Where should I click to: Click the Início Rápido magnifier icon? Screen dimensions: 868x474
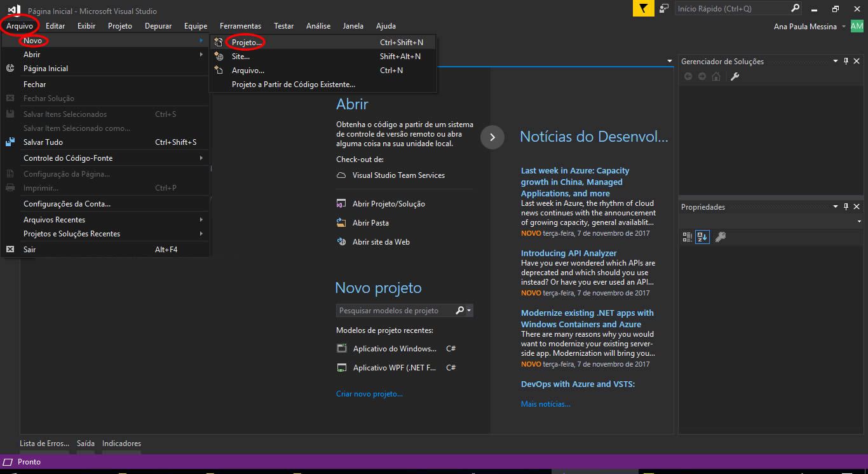click(795, 8)
